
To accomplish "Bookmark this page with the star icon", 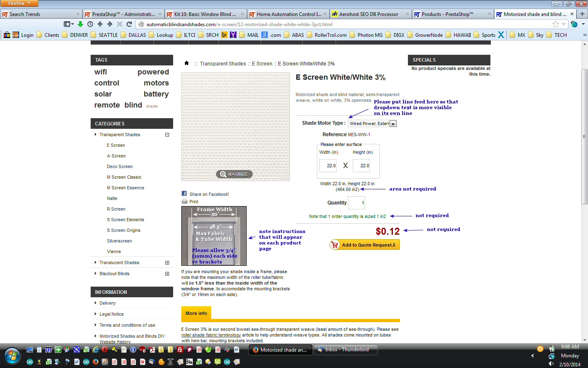I will click(x=555, y=24).
